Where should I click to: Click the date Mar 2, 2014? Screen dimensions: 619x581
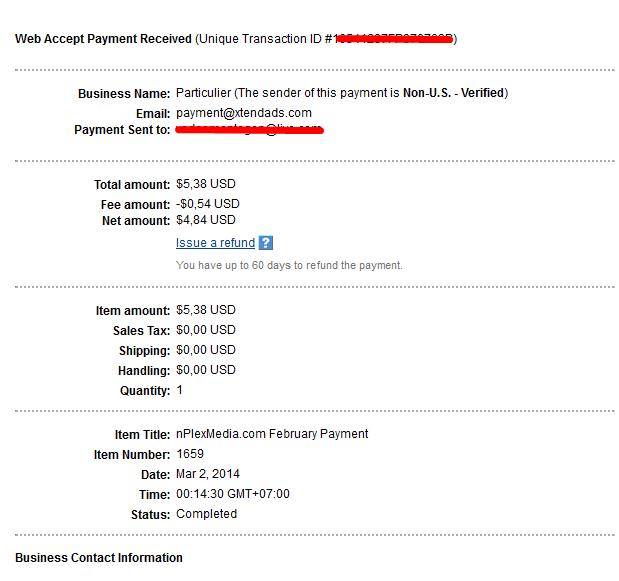click(208, 474)
